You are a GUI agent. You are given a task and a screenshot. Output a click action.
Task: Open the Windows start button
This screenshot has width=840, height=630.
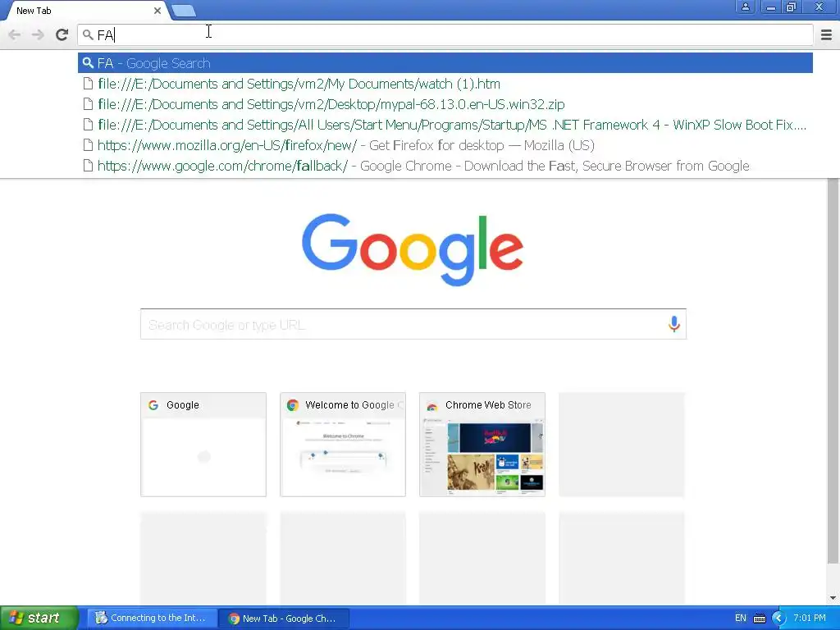pos(39,618)
